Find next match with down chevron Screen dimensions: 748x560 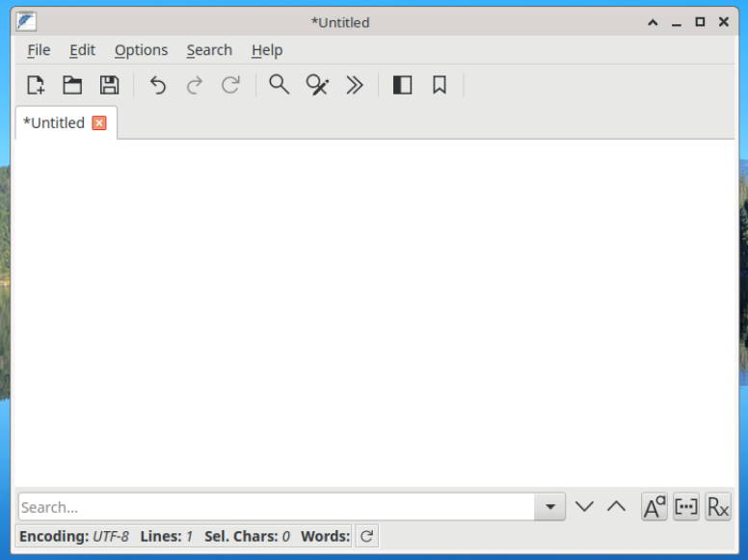584,507
